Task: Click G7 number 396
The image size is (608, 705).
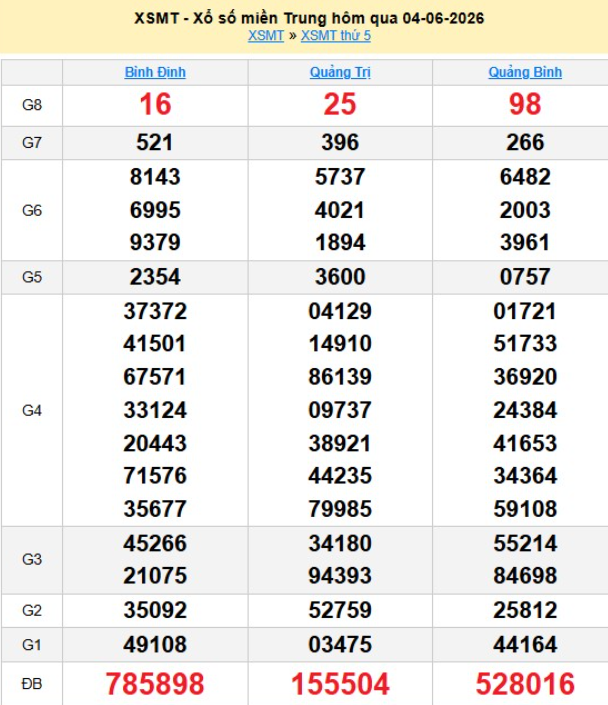Action: [340, 143]
